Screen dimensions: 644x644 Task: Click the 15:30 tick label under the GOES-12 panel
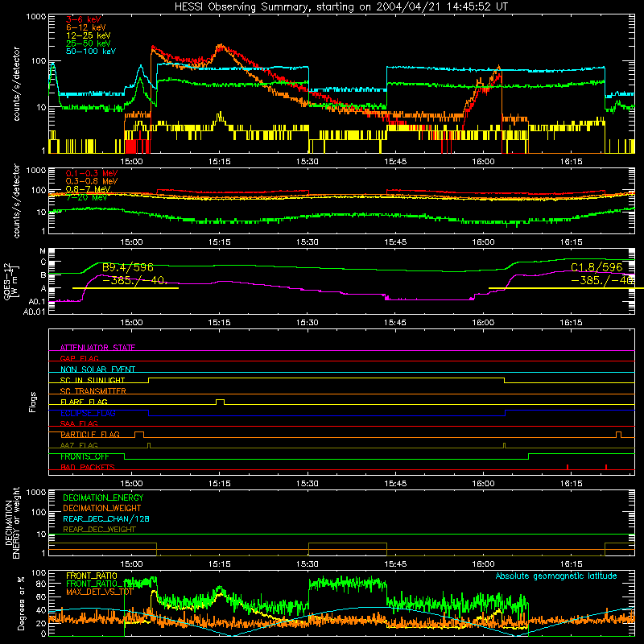point(308,323)
